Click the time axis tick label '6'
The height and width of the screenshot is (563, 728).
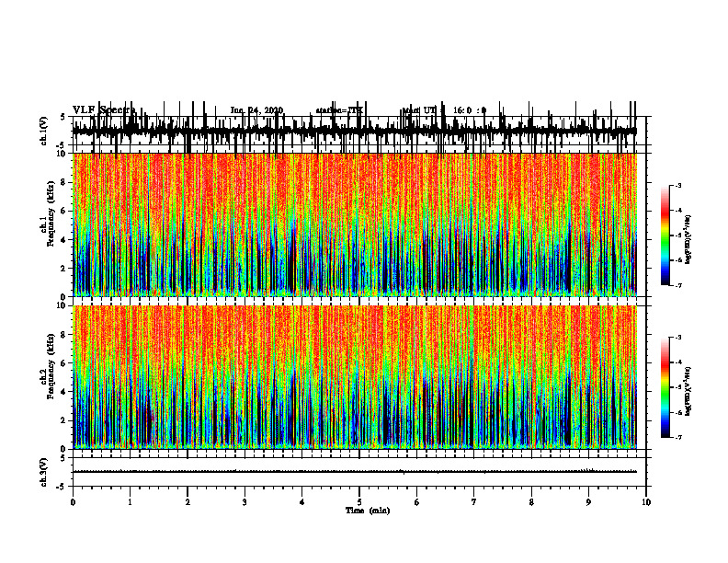pyautogui.click(x=417, y=502)
